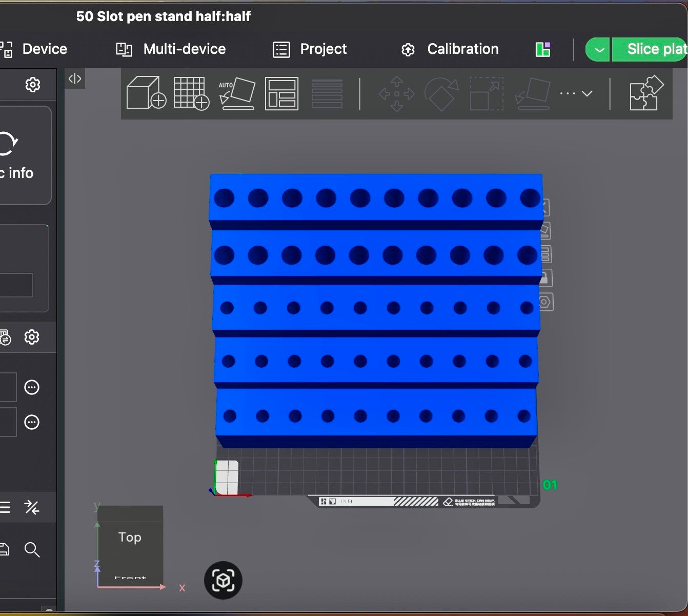Image resolution: width=688 pixels, height=616 pixels.
Task: Select the Scale tool icon
Action: 487,93
